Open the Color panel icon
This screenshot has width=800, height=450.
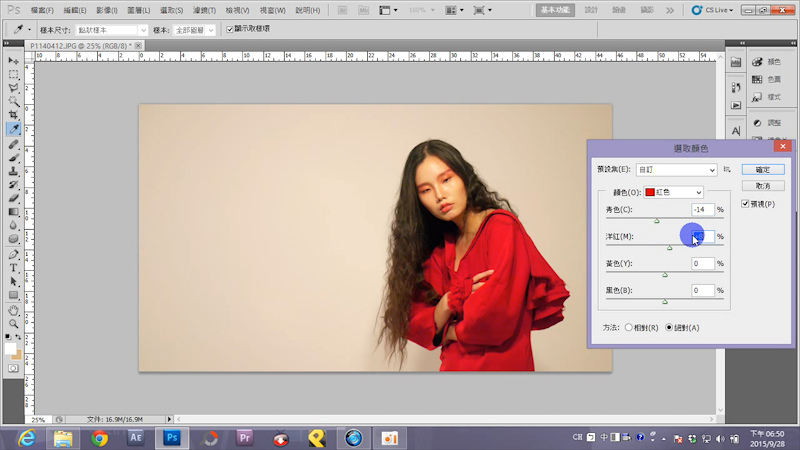758,62
